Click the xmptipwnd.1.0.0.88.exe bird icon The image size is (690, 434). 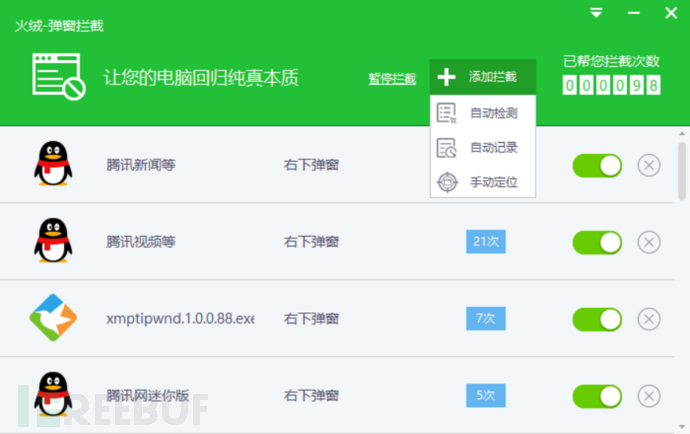[x=53, y=318]
